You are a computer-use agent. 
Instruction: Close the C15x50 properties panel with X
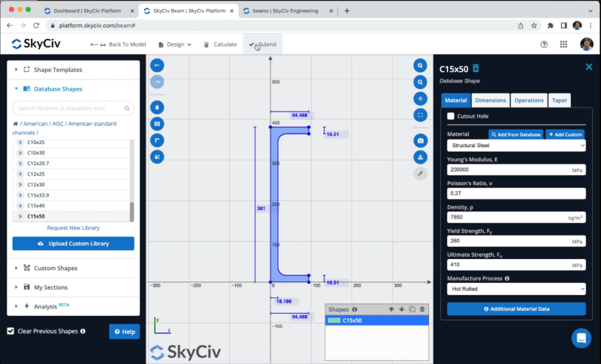[589, 67]
